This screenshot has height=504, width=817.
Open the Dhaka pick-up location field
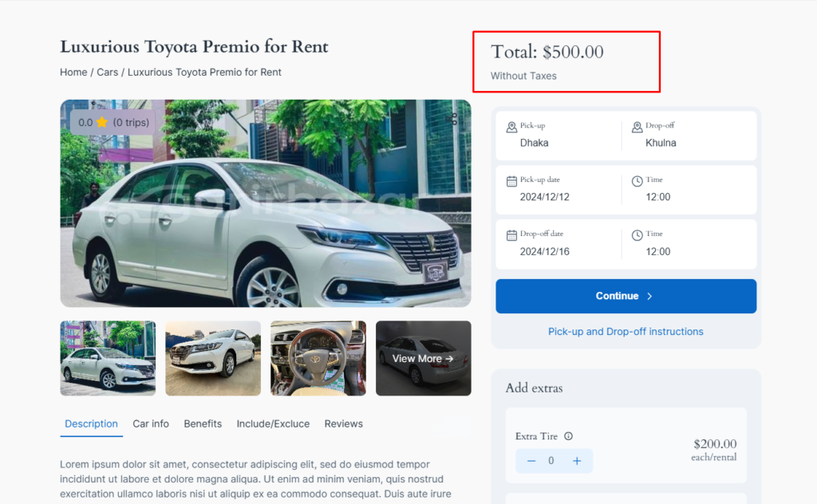click(x=558, y=136)
